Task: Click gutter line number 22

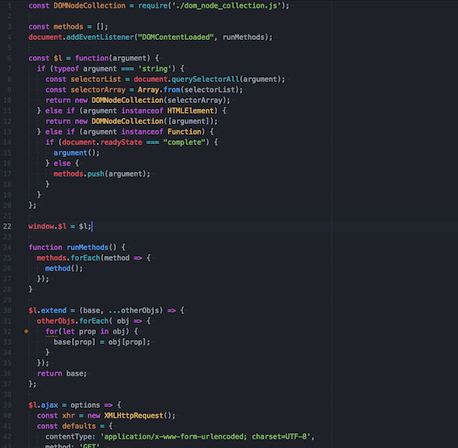Action: point(7,226)
